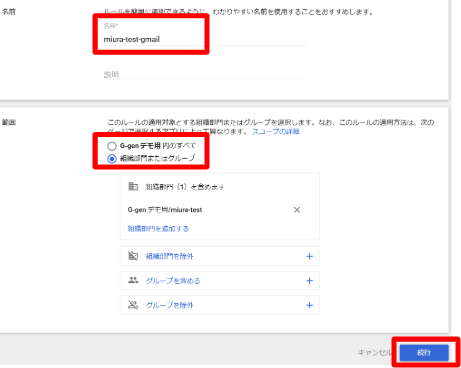Click the people group icon
Image resolution: width=461 pixels, height=368 pixels.
click(x=133, y=280)
